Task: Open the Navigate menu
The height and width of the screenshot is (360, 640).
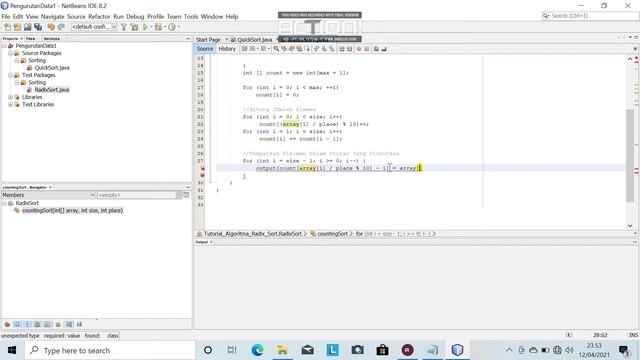Action: [x=53, y=16]
